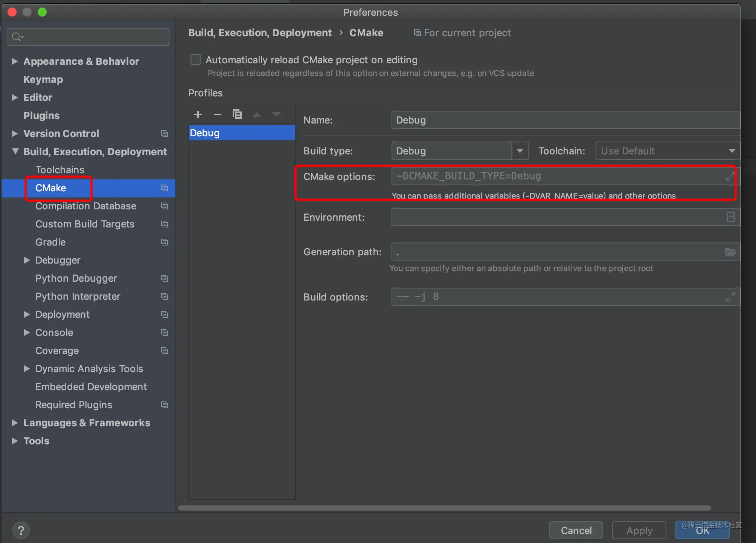The height and width of the screenshot is (543, 756).
Task: Click project-level icon next to Gradle
Action: coord(165,242)
